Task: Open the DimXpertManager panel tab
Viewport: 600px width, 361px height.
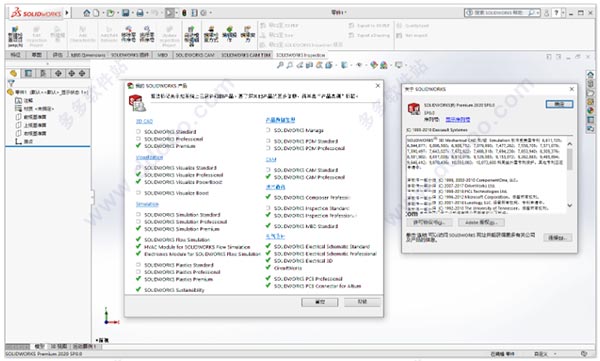Action: tap(58, 73)
